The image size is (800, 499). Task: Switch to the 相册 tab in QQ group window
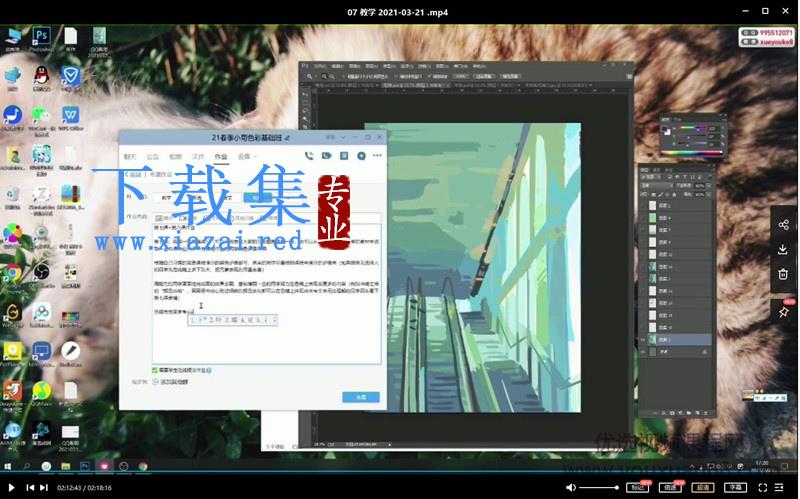[175, 156]
